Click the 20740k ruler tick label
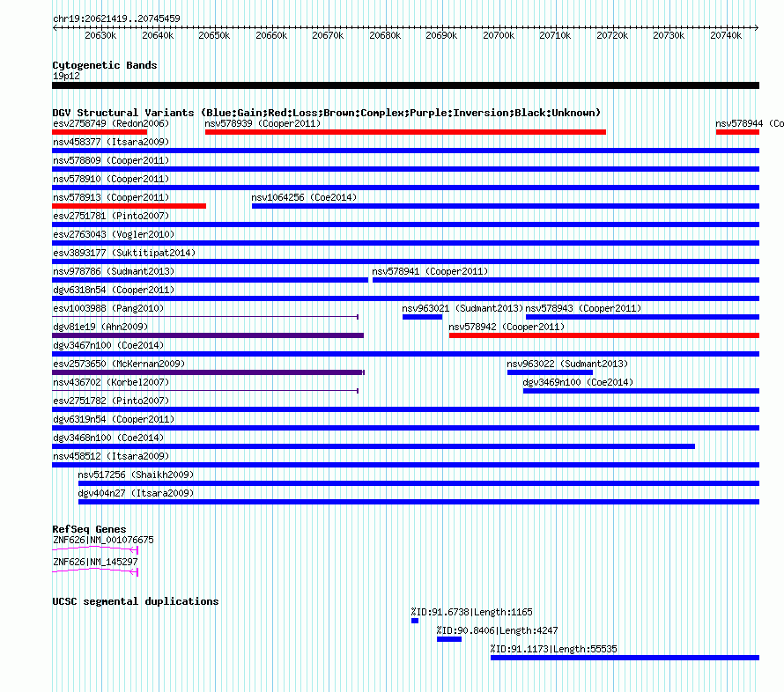 [x=726, y=35]
